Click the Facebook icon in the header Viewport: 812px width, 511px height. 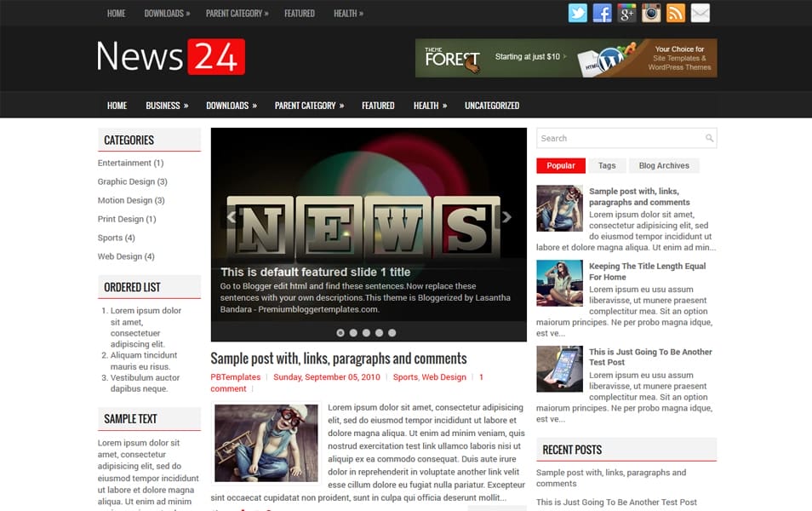coord(603,13)
